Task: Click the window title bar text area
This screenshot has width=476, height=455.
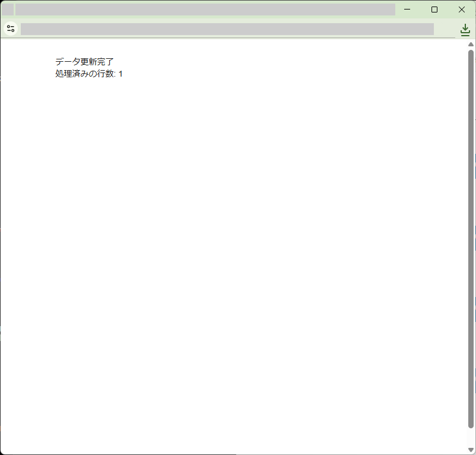Action: (205, 10)
